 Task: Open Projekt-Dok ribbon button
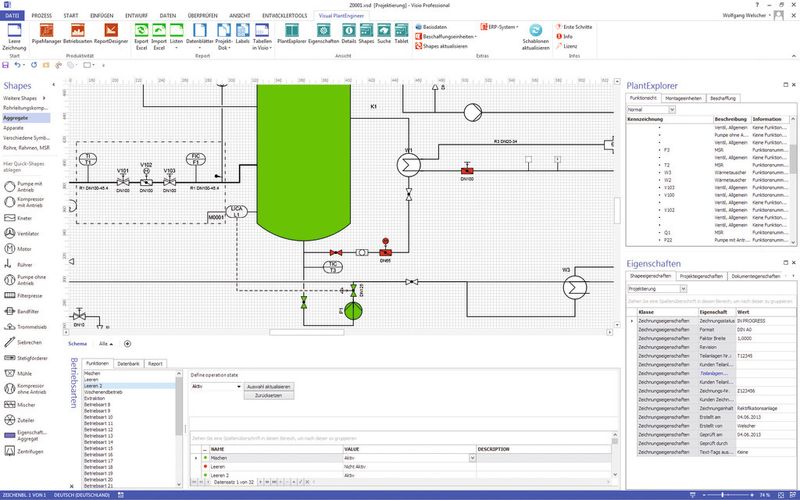coord(223,37)
